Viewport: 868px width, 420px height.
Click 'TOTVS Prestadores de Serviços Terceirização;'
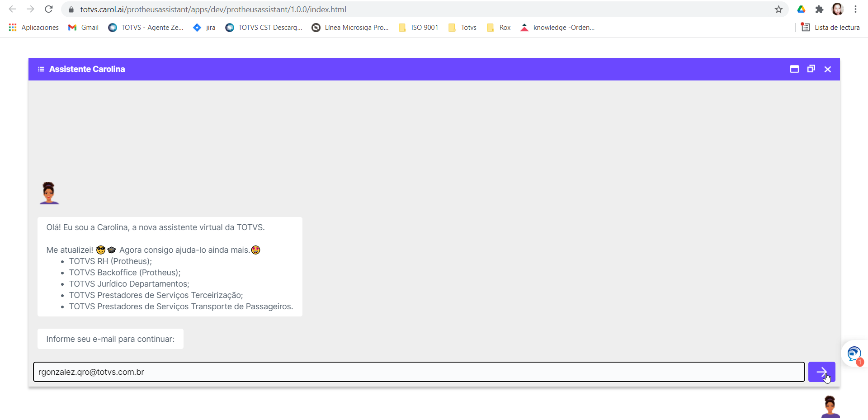click(156, 295)
